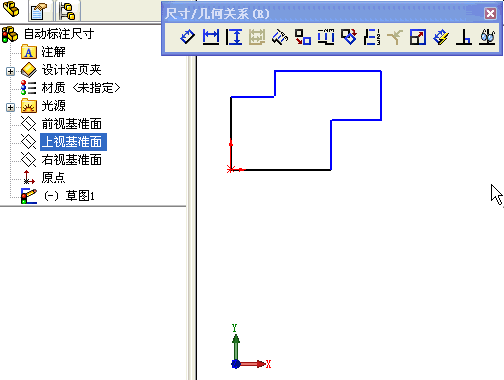504x380 pixels.
Task: Switch to the FeatureManager design tree tab
Action: pos(11,10)
